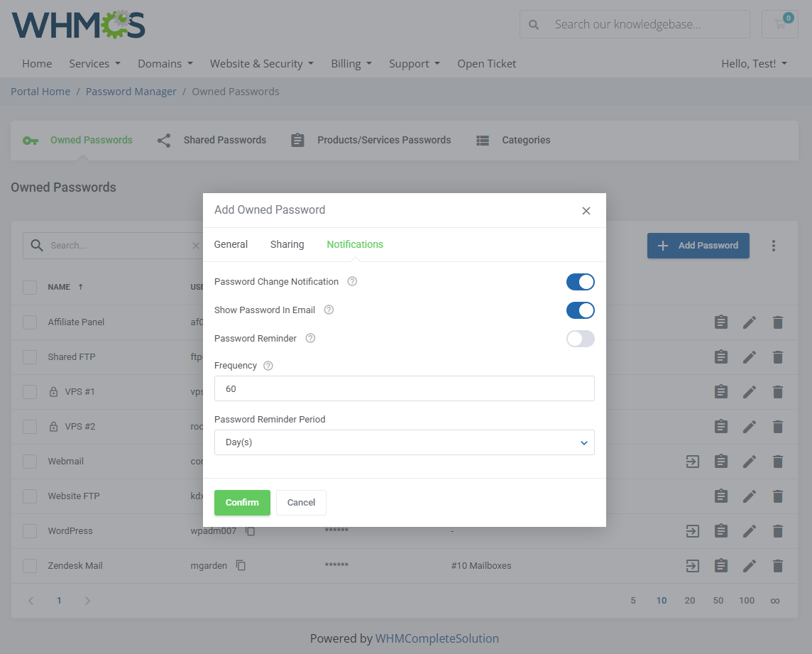Screen dimensions: 812x654
Task: Switch to General tab in dialog
Action: 231,244
